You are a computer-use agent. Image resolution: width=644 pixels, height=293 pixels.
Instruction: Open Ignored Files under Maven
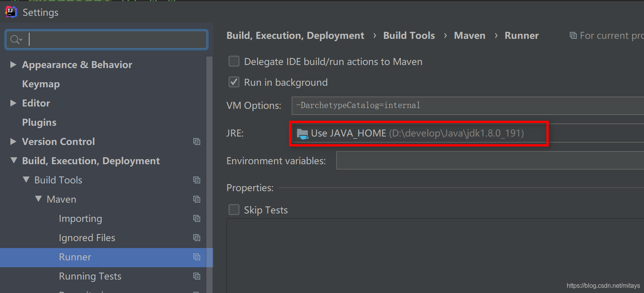pyautogui.click(x=87, y=238)
